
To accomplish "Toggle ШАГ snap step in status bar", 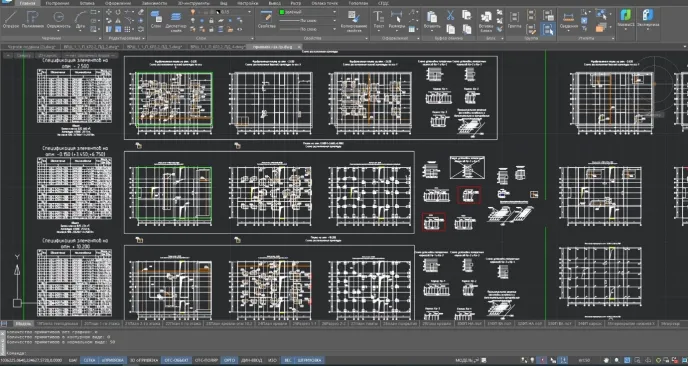I will click(x=73, y=360).
